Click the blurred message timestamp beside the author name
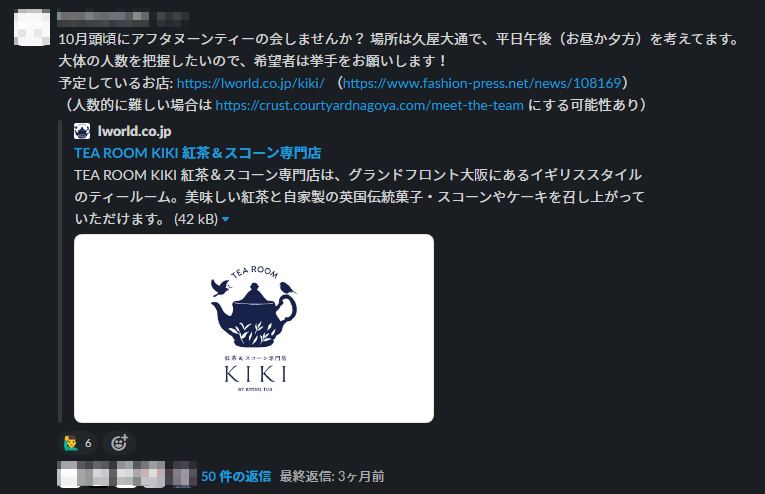The width and height of the screenshot is (765, 494). (173, 19)
